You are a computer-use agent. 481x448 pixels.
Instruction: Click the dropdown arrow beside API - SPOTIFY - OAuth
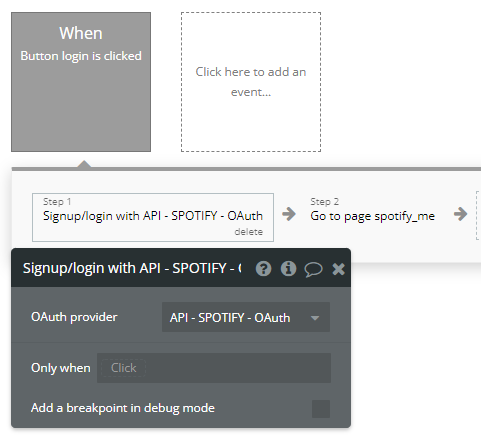[x=315, y=318]
